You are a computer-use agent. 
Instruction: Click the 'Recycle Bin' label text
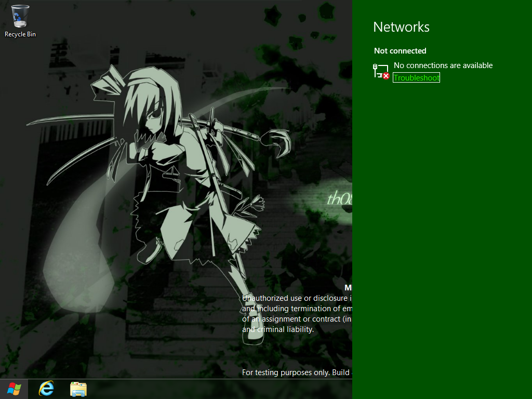20,34
